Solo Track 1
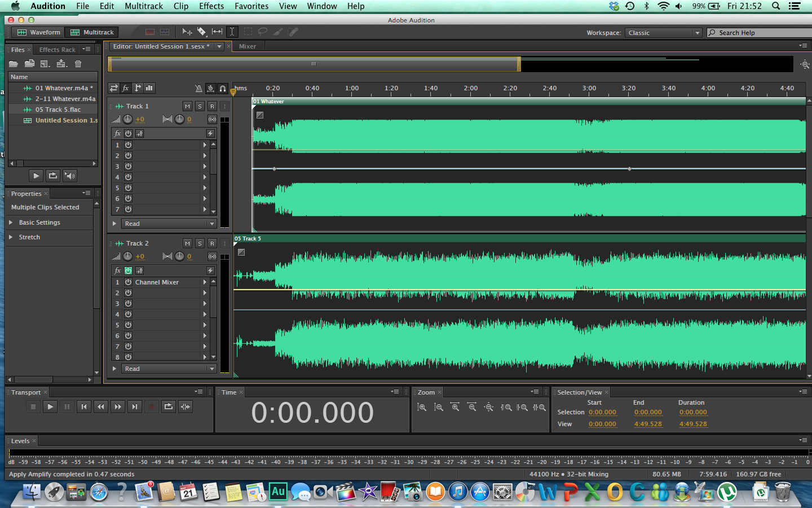Viewport: 812px width, 508px height. [x=200, y=106]
